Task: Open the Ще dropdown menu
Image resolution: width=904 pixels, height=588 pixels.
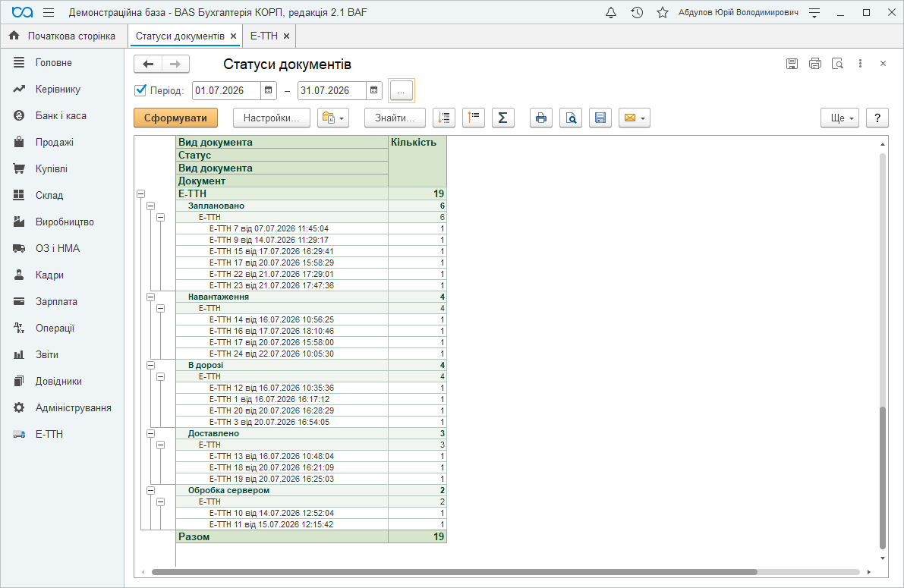Action: point(840,118)
